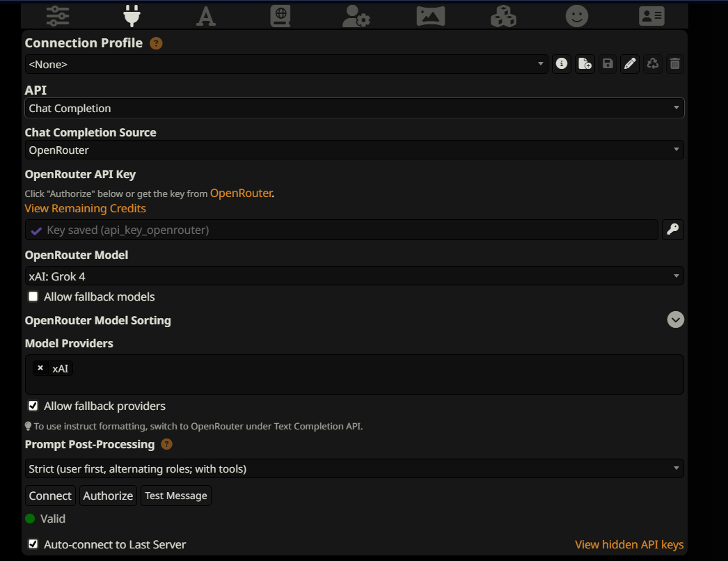Viewport: 728px width, 561px height.
Task: Open Persona Management smiley icon
Action: [577, 16]
